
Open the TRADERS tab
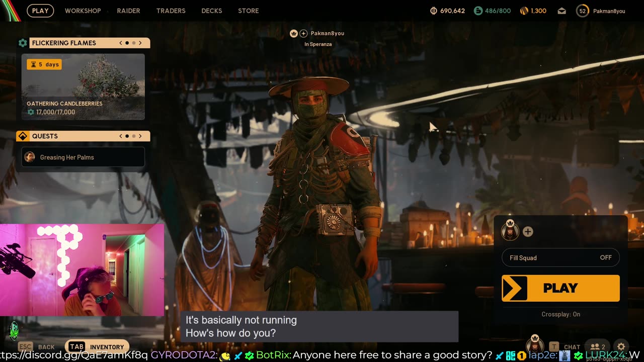pyautogui.click(x=171, y=11)
